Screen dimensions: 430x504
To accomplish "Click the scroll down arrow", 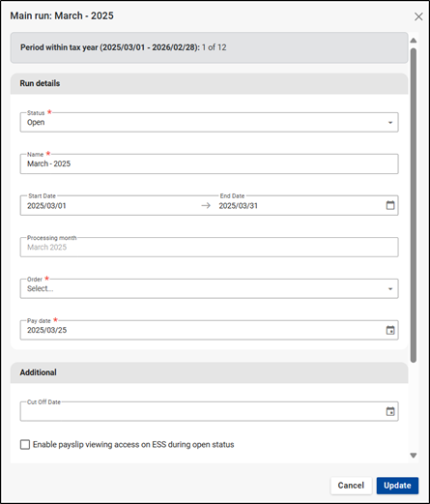I will (x=414, y=456).
